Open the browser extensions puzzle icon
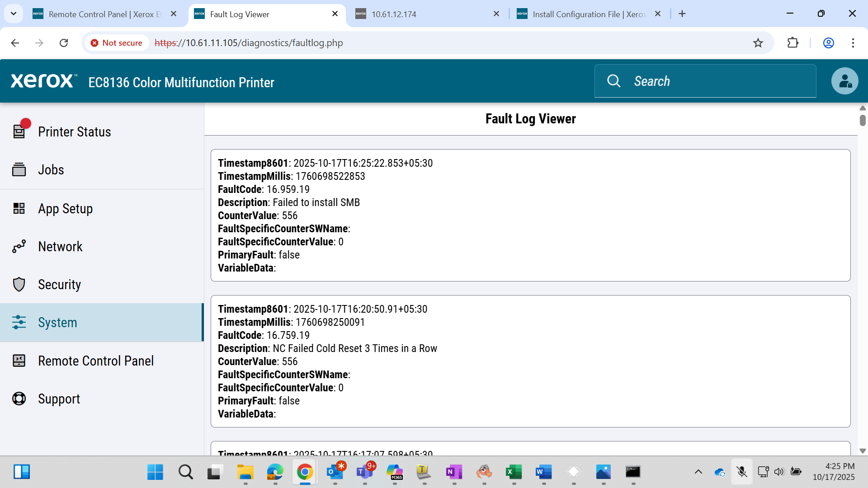 point(793,43)
